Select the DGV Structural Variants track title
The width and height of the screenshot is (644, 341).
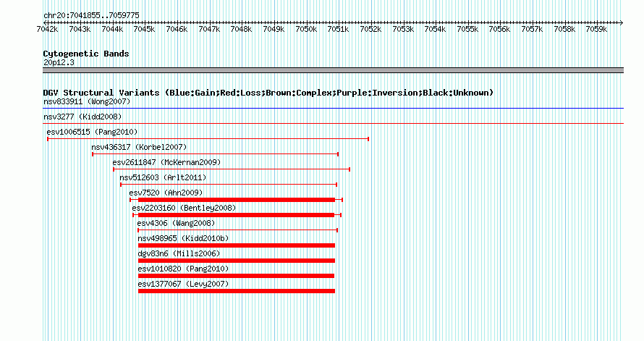[268, 93]
